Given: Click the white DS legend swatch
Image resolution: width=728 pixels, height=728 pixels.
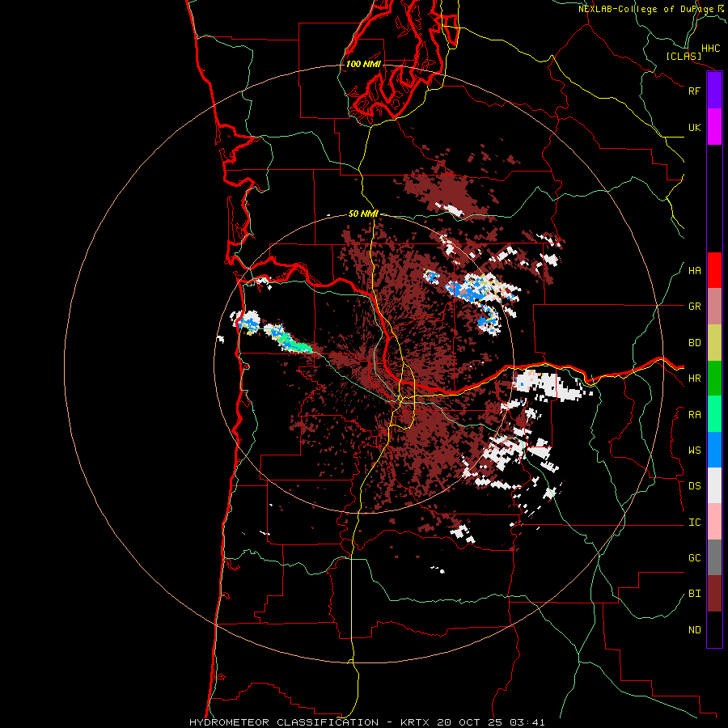Looking at the screenshot, I should [714, 485].
